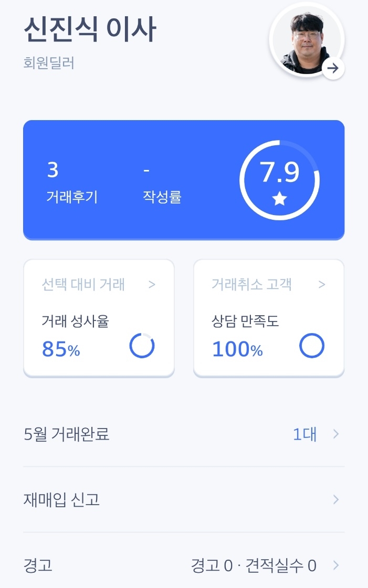This screenshot has width=368, height=588.
Task: Open 5월 거래완료 row chevron
Action: [336, 434]
